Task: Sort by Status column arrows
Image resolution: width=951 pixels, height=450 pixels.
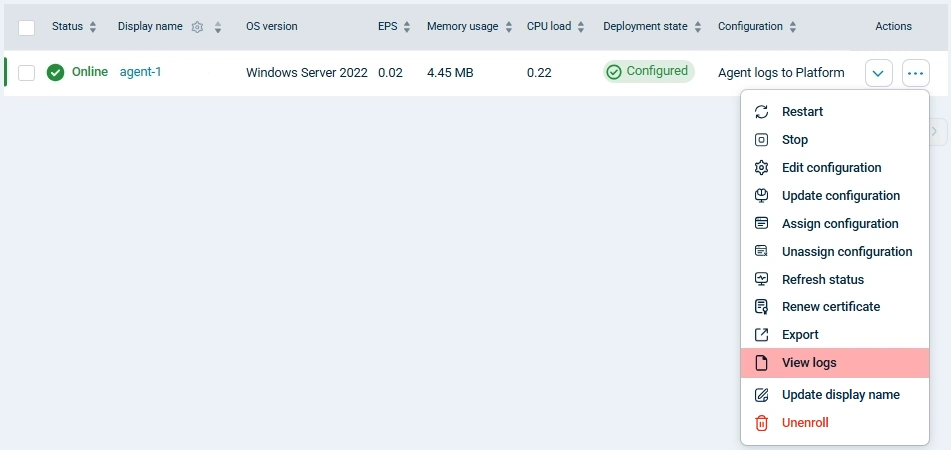Action: pos(93,27)
